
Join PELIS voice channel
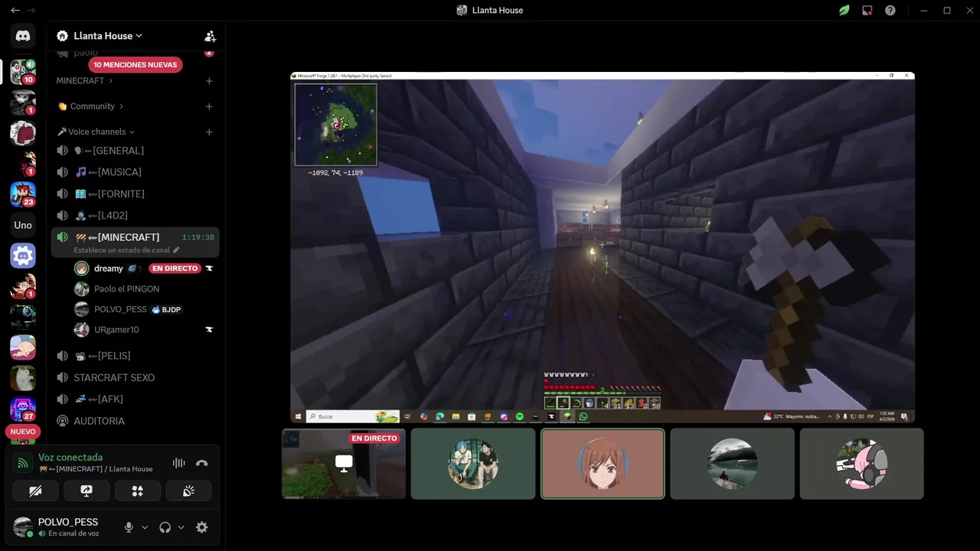click(136, 356)
